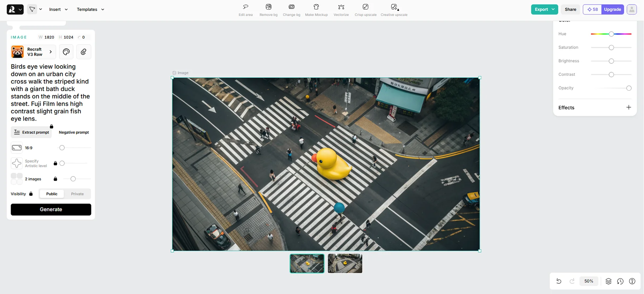Open the 50% zoom level control
Image resolution: width=644 pixels, height=294 pixels.
click(x=589, y=281)
